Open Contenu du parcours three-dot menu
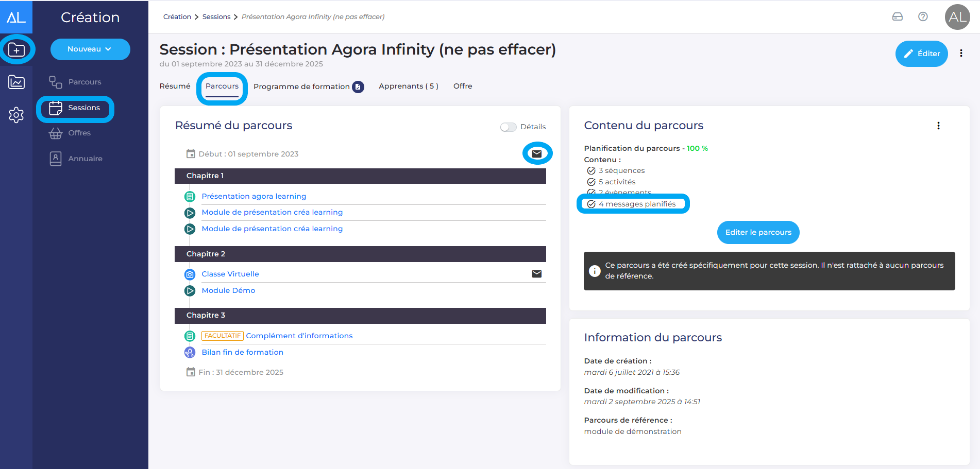Image resolution: width=980 pixels, height=469 pixels. (938, 126)
